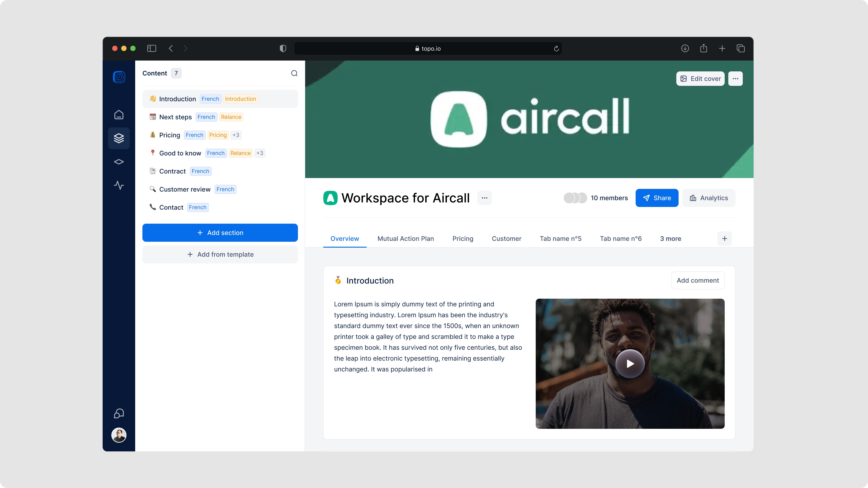Select the Customer review section
Viewport: 868px width, 488px height.
click(x=220, y=189)
